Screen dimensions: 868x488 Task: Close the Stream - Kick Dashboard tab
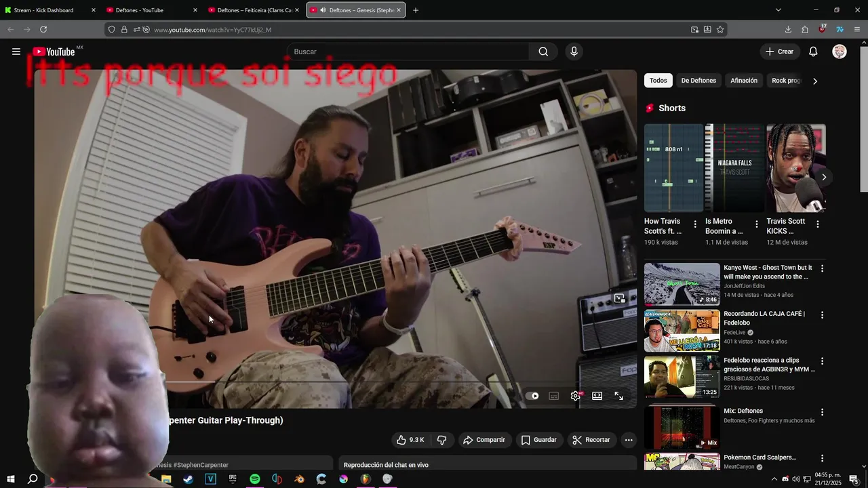pyautogui.click(x=94, y=10)
